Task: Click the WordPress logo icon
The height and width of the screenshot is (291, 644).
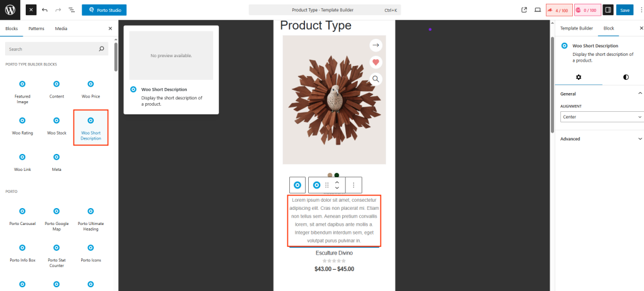Action: coord(10,10)
